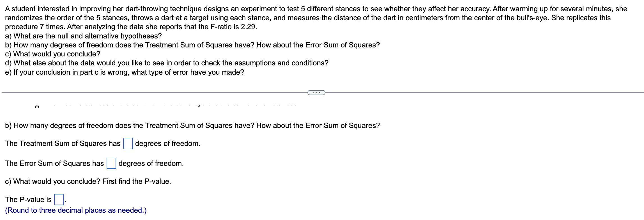Viewport: 644px width, 220px height.
Task: Click the Treatment Sum of Squares degrees input box
Action: pyautogui.click(x=128, y=144)
